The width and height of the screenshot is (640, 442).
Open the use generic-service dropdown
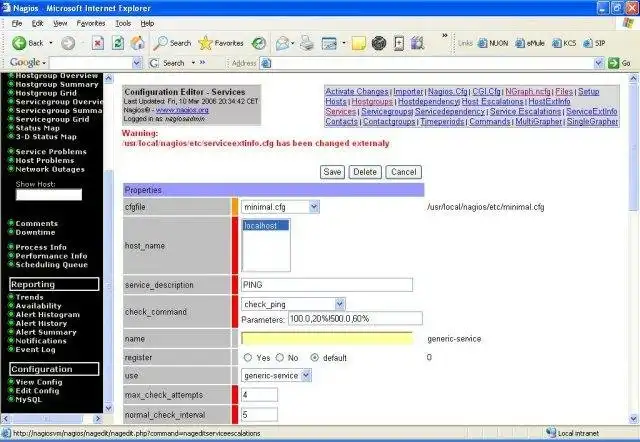pos(306,375)
